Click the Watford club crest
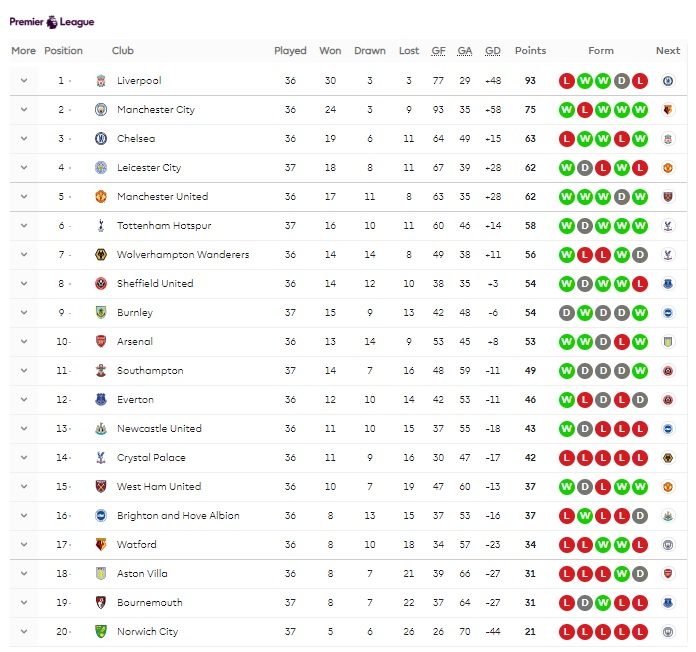 click(101, 545)
